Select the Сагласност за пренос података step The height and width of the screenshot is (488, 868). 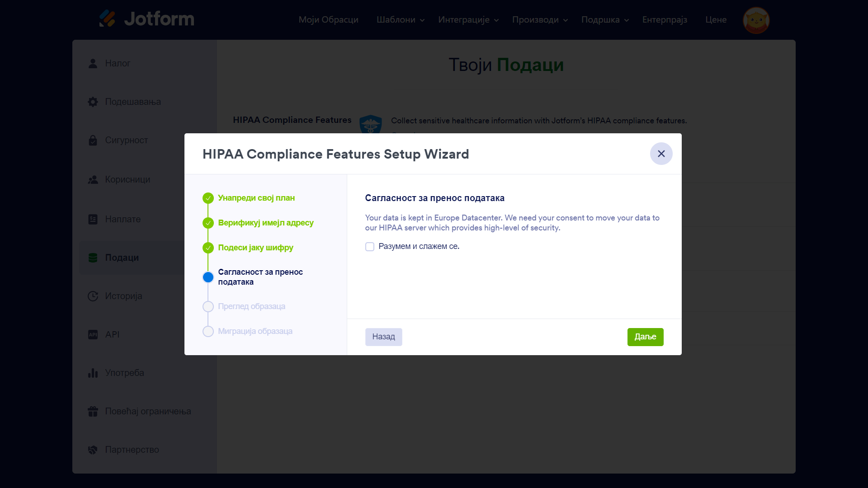[260, 277]
